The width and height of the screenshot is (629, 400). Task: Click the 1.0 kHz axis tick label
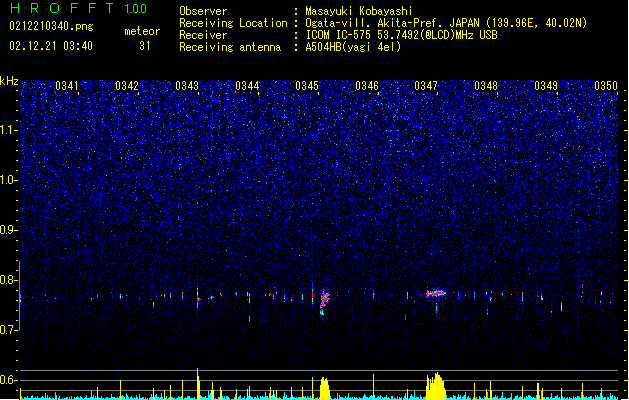pos(9,180)
